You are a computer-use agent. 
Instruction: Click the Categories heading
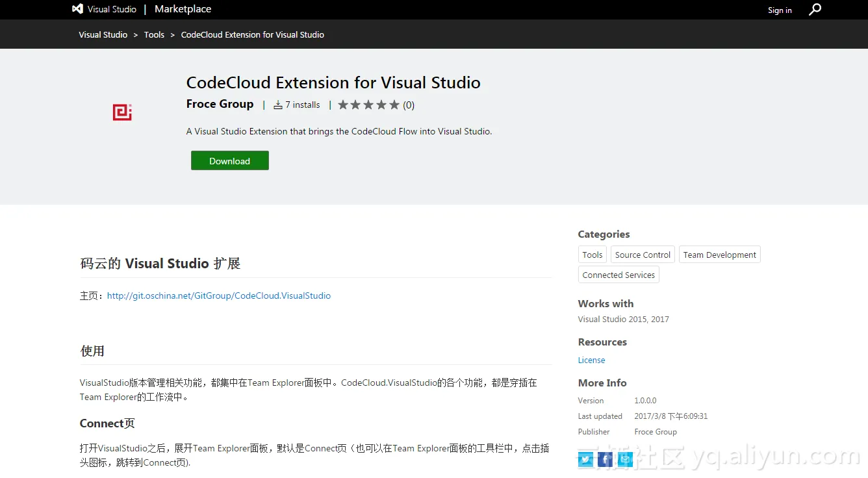(604, 234)
